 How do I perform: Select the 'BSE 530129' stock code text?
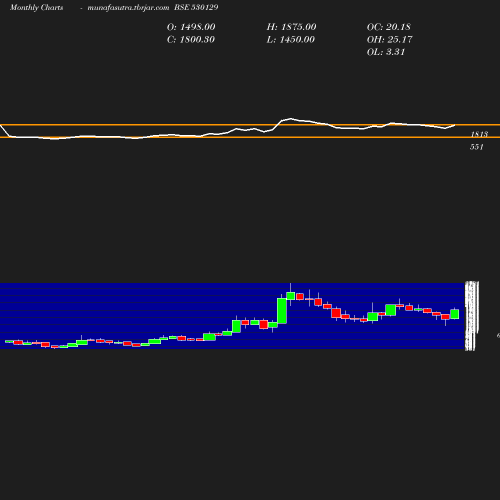coord(196,7)
